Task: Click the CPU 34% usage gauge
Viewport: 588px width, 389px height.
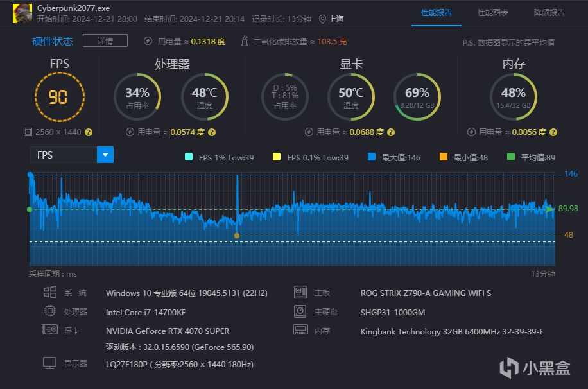Action: pyautogui.click(x=137, y=97)
